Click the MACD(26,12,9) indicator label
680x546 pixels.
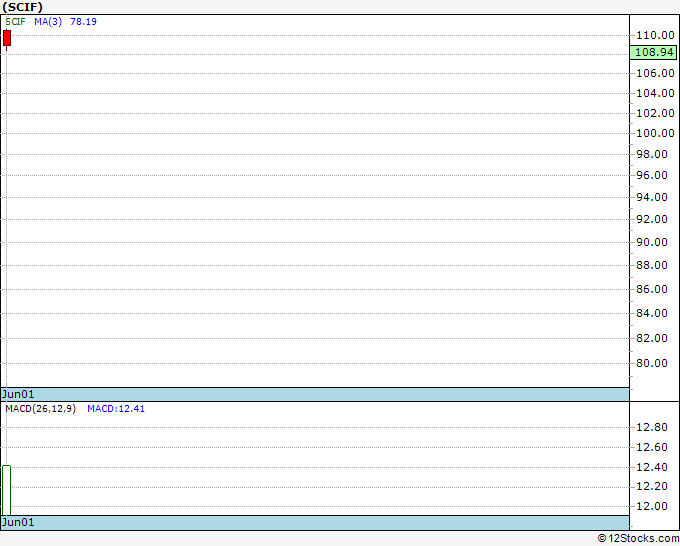click(x=41, y=409)
